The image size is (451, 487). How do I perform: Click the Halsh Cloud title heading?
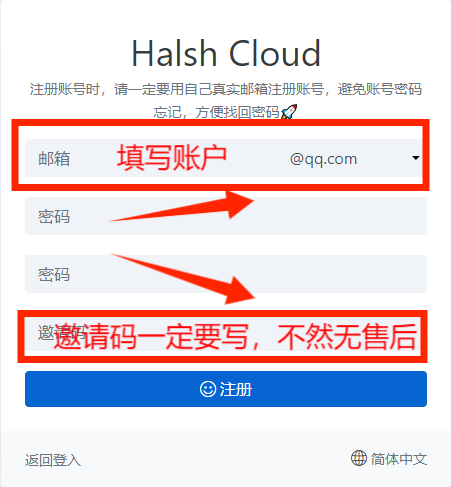(226, 53)
